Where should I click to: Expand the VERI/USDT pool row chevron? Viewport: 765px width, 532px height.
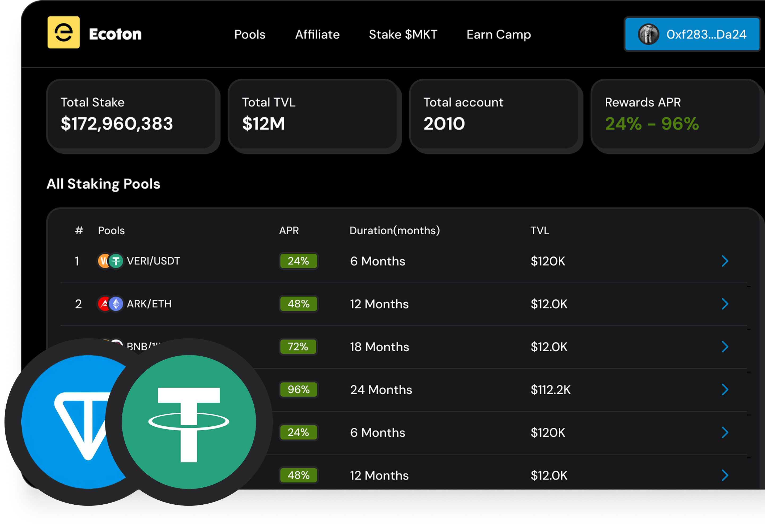pyautogui.click(x=725, y=261)
